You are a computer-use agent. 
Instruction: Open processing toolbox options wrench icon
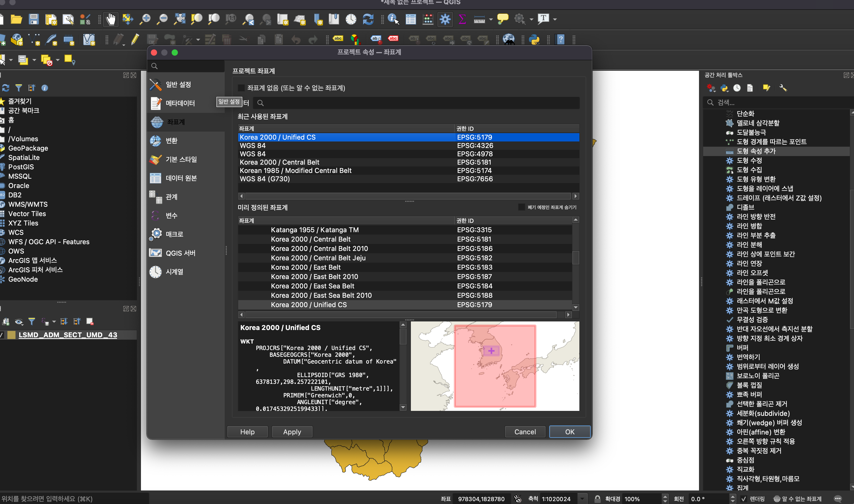783,88
